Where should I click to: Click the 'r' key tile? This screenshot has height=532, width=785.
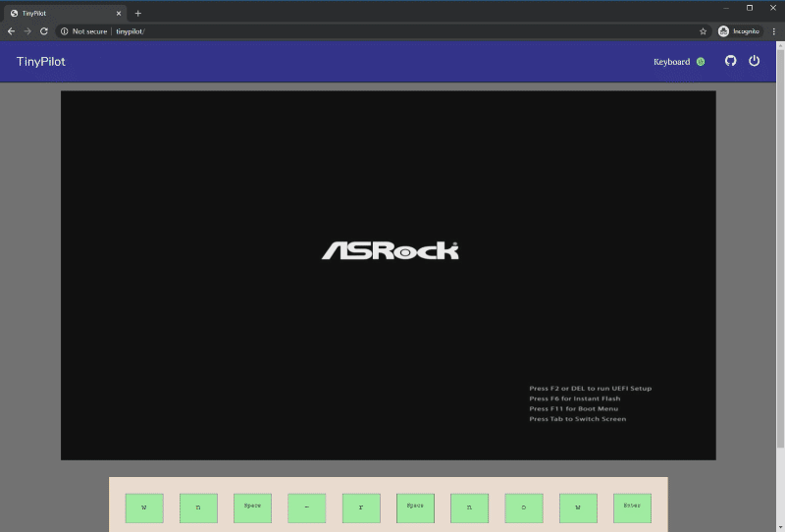click(x=361, y=507)
